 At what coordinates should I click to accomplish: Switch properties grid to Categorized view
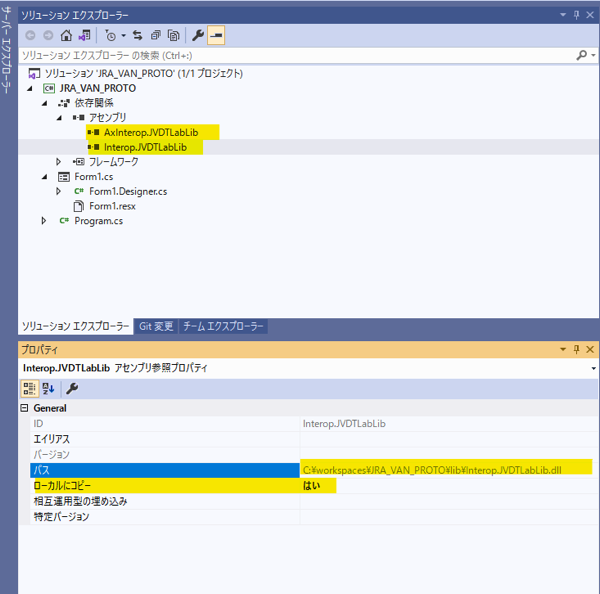(x=29, y=388)
